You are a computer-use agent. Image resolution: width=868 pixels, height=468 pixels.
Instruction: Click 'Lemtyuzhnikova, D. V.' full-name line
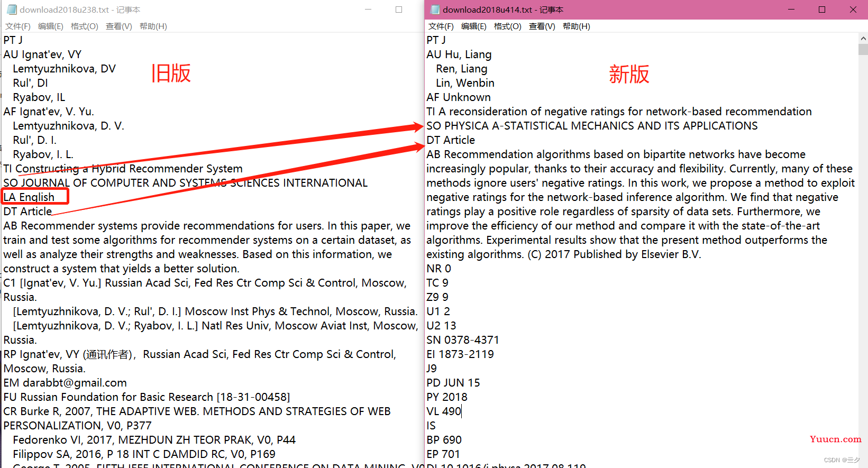pyautogui.click(x=68, y=126)
